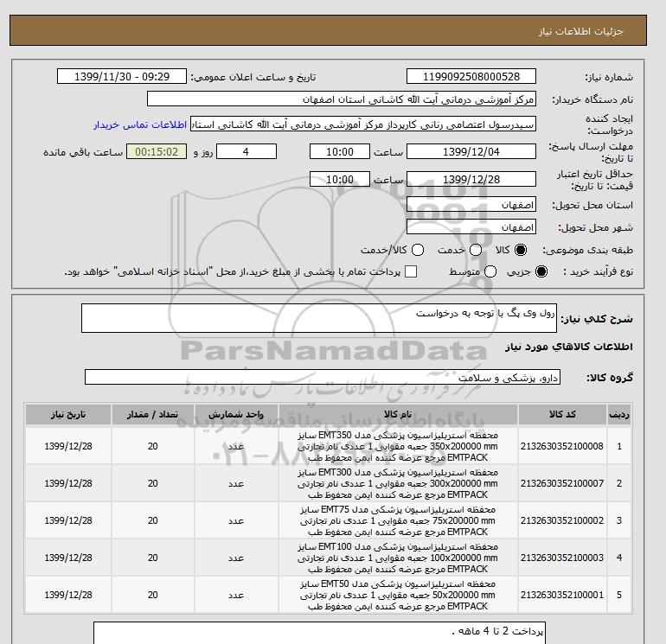This screenshot has width=666, height=644.
Task: Select the کالا radio button
Action: coord(521,250)
